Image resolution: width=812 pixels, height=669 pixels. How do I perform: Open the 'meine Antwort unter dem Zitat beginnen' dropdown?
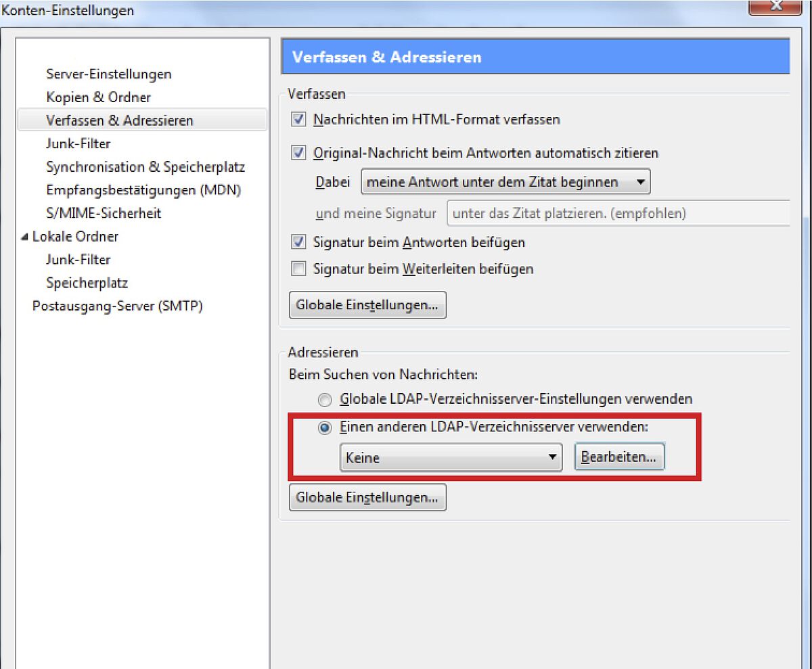[505, 182]
